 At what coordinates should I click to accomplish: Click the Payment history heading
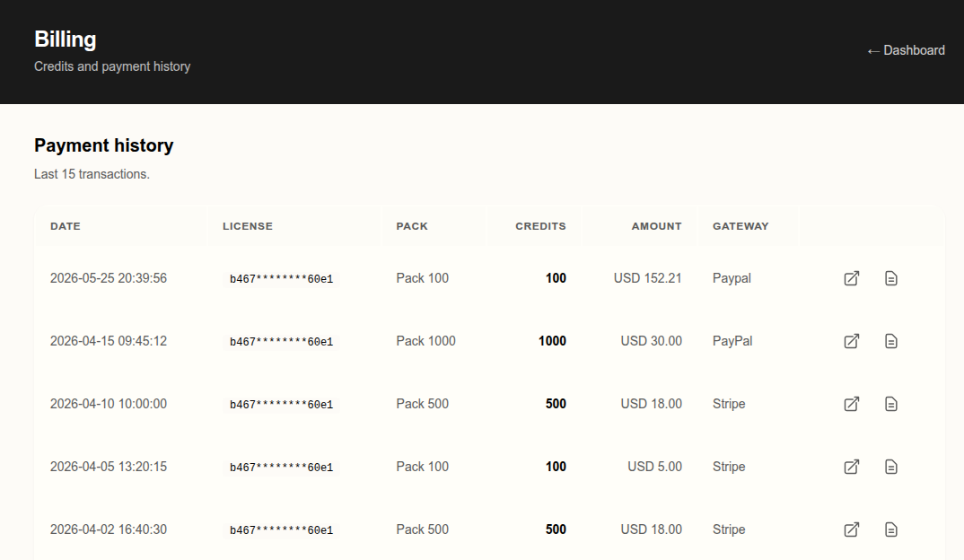(x=104, y=145)
